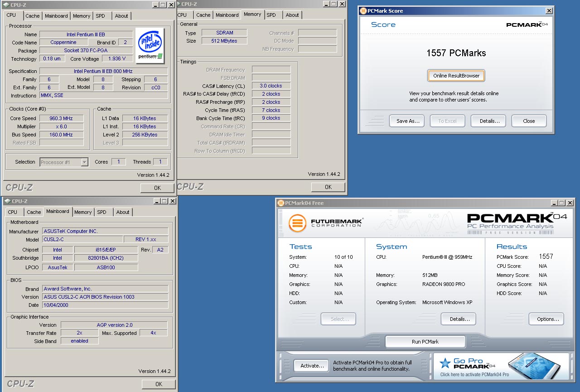Close the PCMark Score window with X

coord(549,11)
